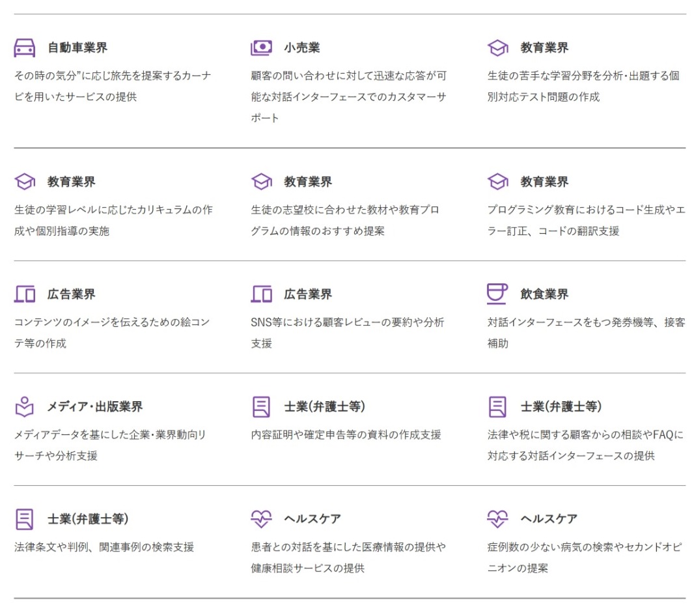This screenshot has width=692, height=616.
Task: Click graduation cap icon on プログラミング教育 card
Action: (x=497, y=182)
